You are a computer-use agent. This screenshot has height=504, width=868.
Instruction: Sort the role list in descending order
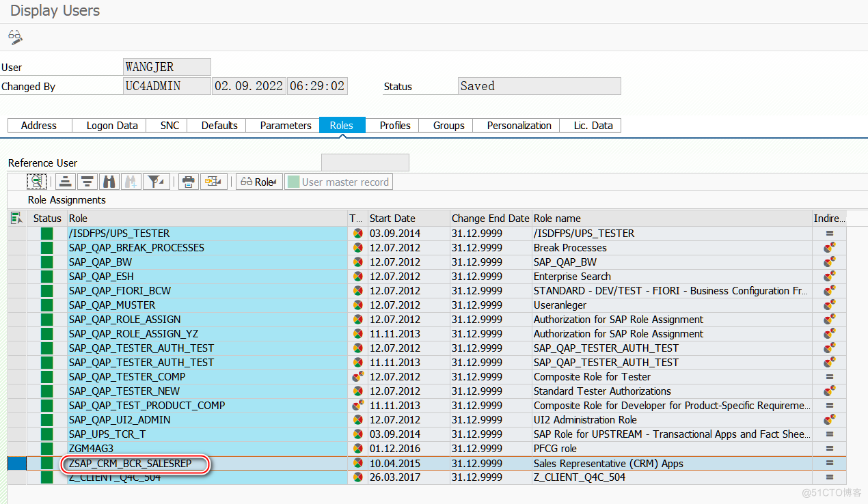pos(87,181)
